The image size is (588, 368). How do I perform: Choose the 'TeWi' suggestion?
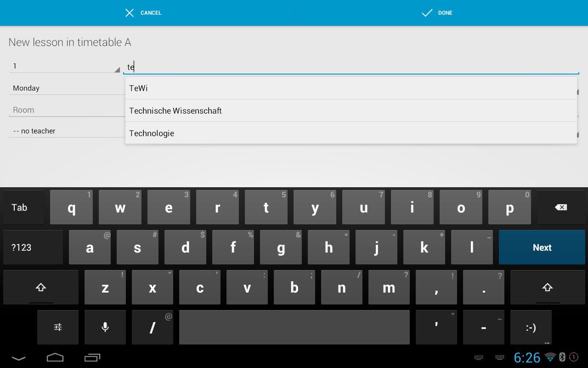click(351, 88)
